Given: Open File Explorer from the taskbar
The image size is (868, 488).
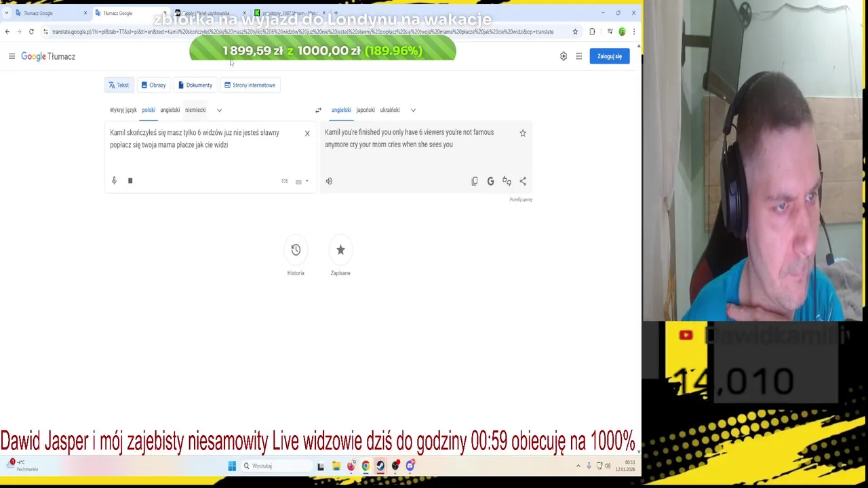Looking at the screenshot, I should 336,466.
